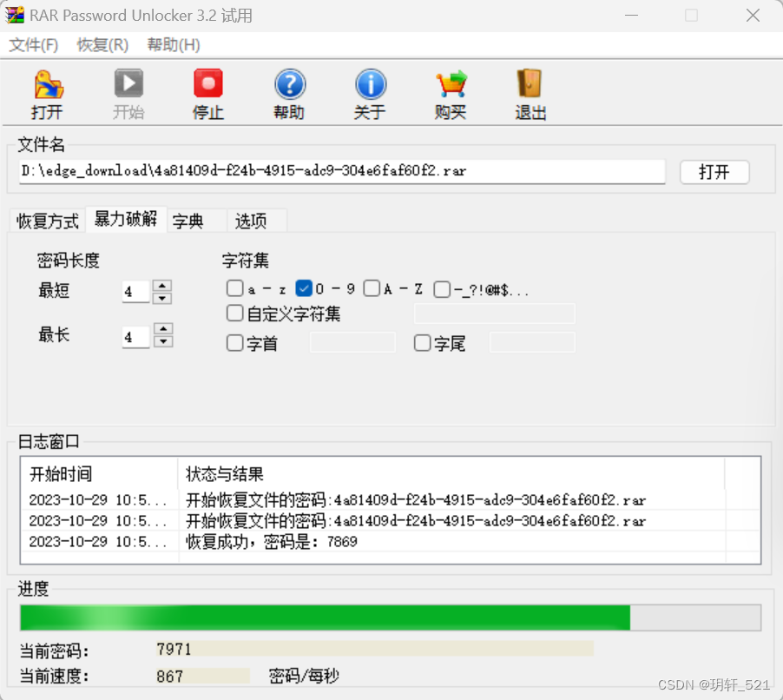The width and height of the screenshot is (783, 700).
Task: Switch to the 选项 tab
Action: pyautogui.click(x=257, y=221)
